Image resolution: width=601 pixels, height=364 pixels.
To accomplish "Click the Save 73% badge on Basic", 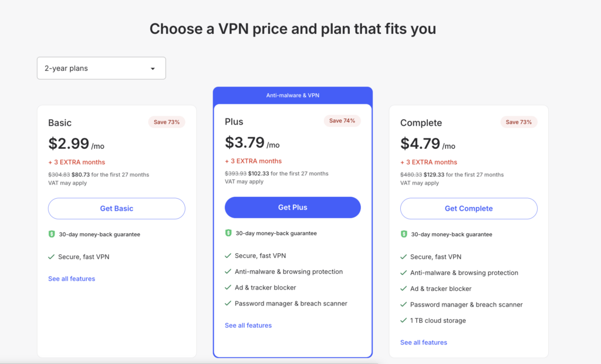I will coord(166,121).
